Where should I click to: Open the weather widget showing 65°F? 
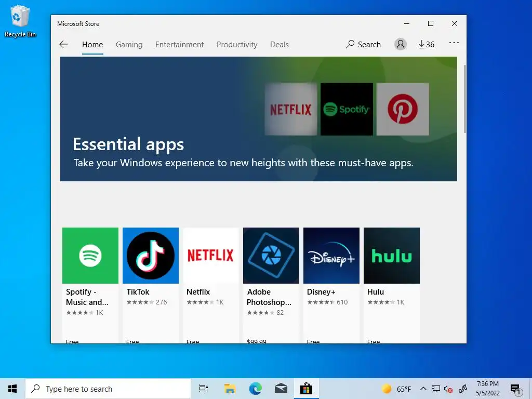pos(396,389)
